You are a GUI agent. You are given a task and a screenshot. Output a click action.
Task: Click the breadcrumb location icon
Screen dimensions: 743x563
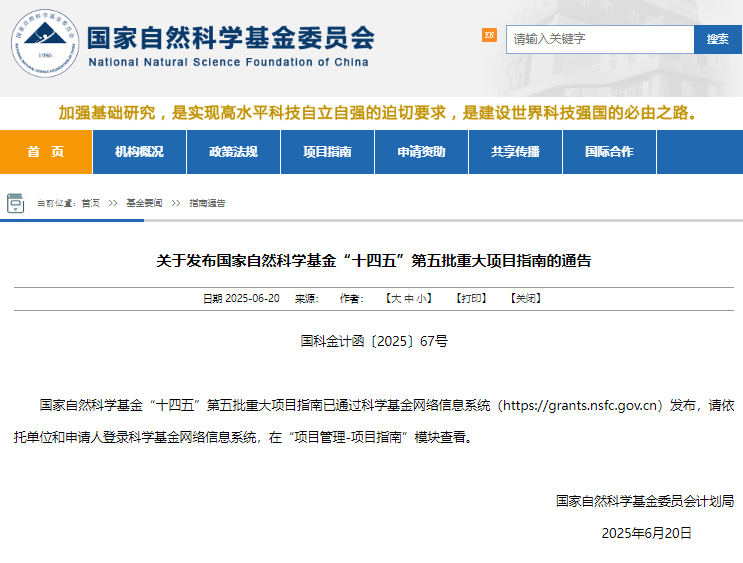16,203
